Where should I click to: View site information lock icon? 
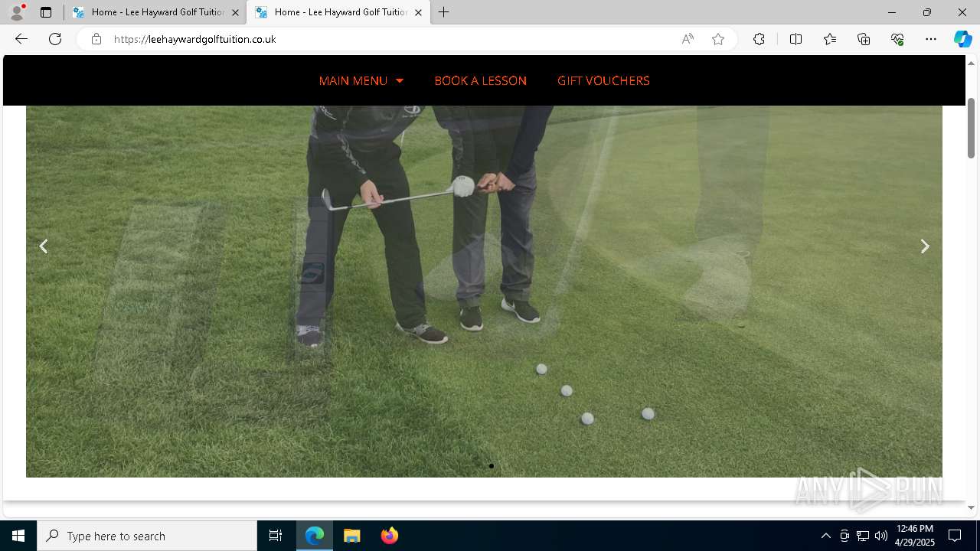(96, 39)
